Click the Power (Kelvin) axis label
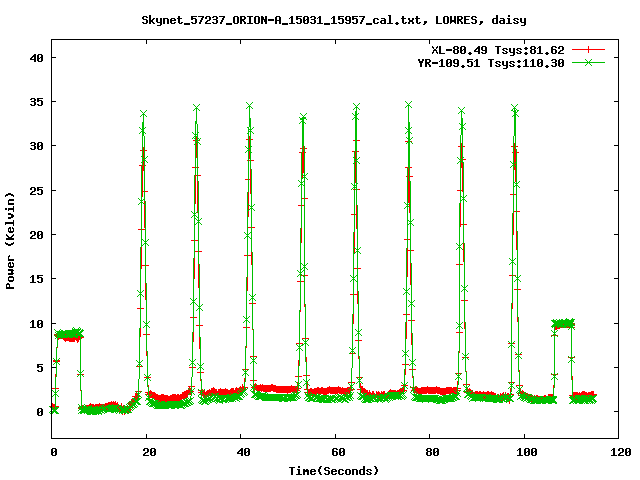Image resolution: width=640 pixels, height=480 pixels. 10,241
